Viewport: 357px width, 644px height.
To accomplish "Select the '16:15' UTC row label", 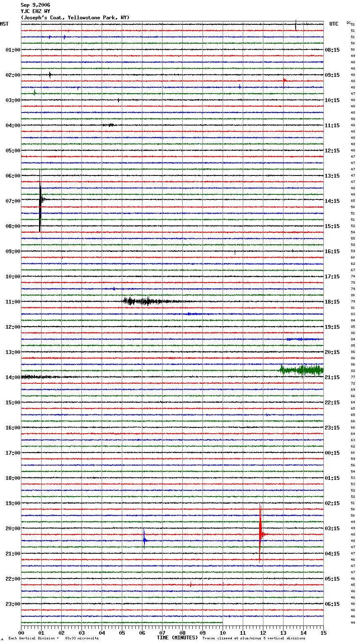I will (x=332, y=251).
